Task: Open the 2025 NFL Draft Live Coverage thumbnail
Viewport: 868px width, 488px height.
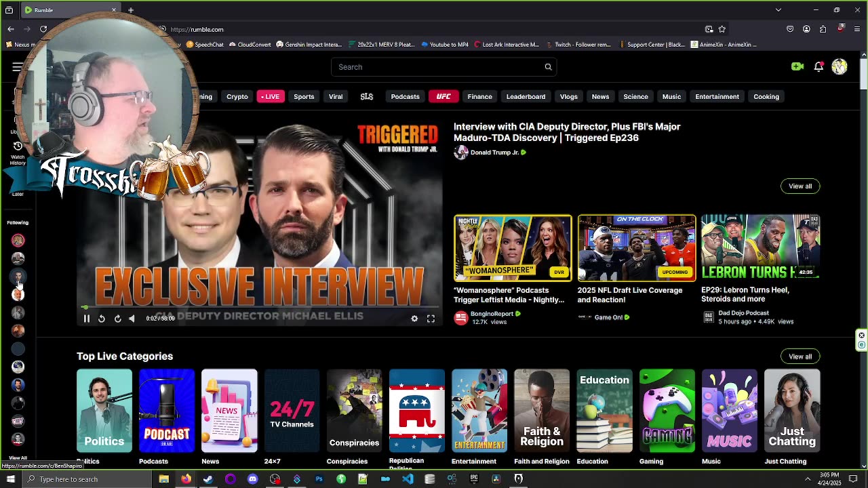Action: click(x=636, y=247)
